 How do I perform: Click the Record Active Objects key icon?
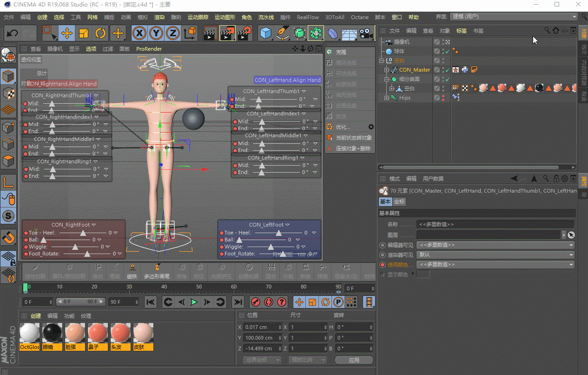[x=255, y=302]
